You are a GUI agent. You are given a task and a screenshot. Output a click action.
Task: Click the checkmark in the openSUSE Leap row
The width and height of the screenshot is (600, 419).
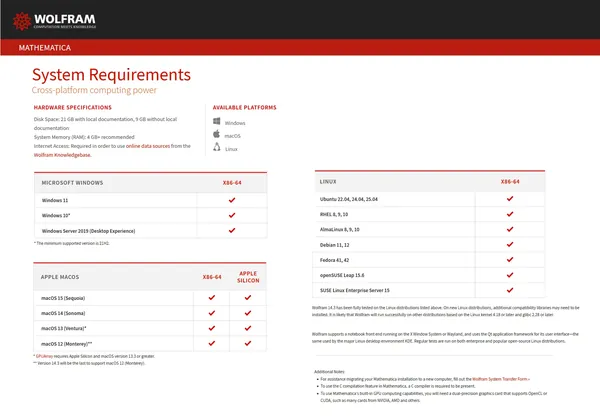coord(510,275)
